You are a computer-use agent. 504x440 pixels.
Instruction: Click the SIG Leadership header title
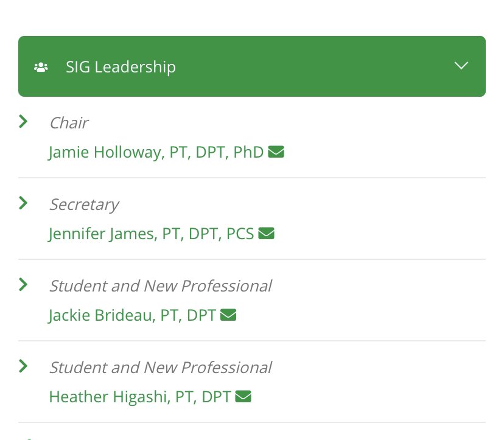pos(121,67)
